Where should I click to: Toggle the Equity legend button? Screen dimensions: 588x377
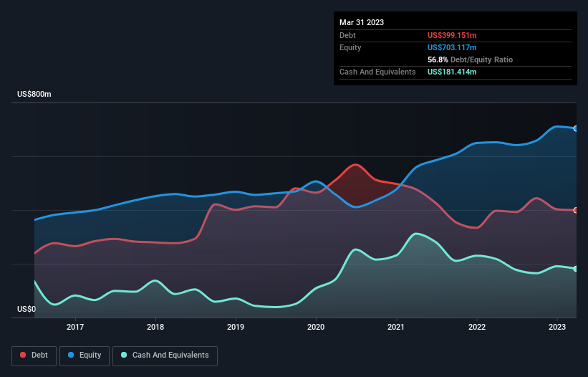85,355
